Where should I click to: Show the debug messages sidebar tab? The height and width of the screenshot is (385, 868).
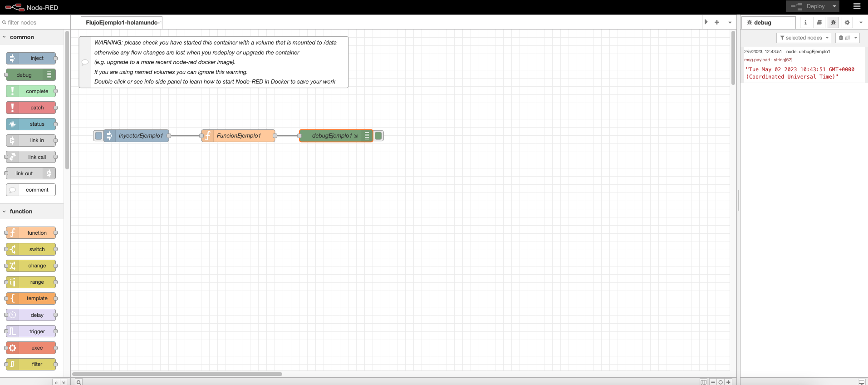833,22
